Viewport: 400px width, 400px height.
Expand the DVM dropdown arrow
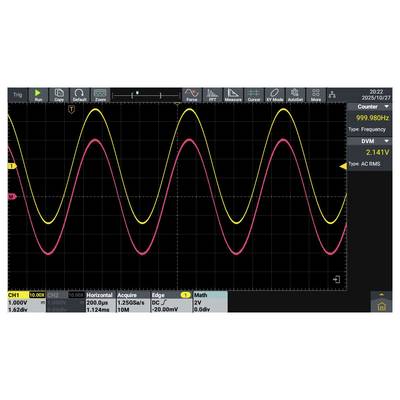[387, 141]
